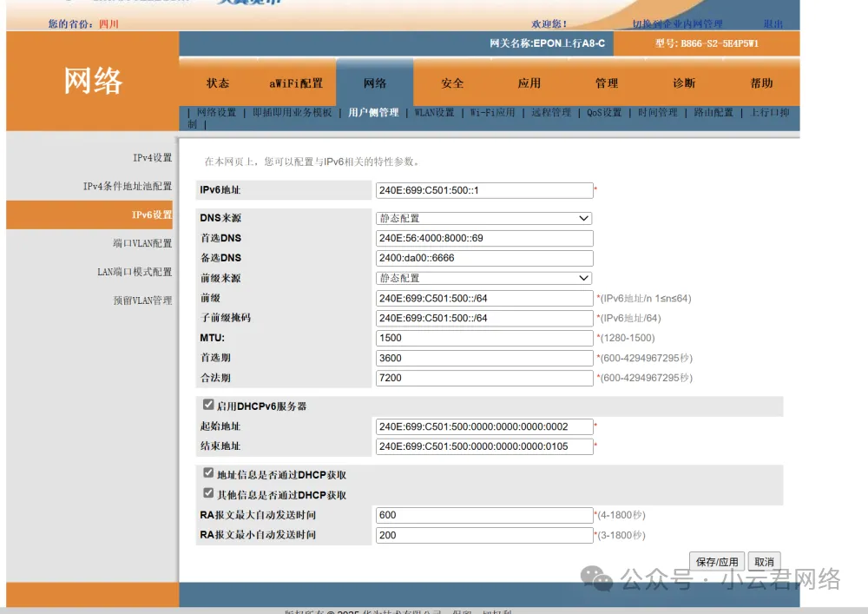Open QoS设置 submenu item
This screenshot has width=868, height=614.
coord(604,112)
